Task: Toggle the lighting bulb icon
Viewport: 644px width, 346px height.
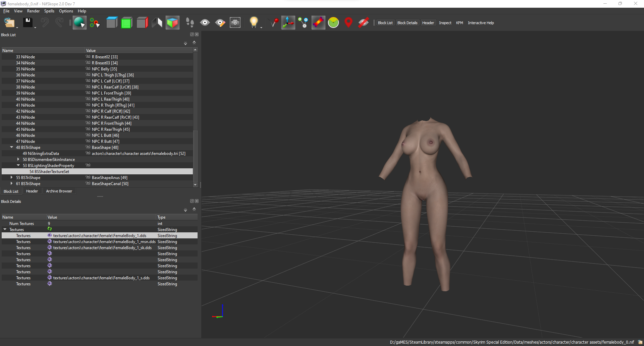Action: (254, 22)
